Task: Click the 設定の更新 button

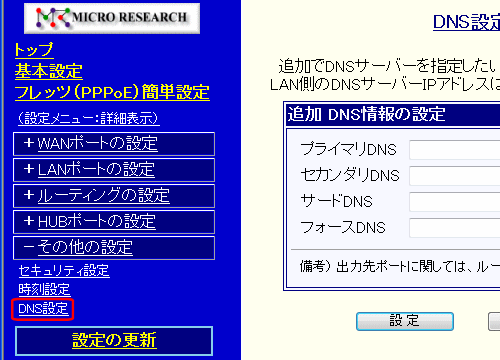Action: coord(114,341)
